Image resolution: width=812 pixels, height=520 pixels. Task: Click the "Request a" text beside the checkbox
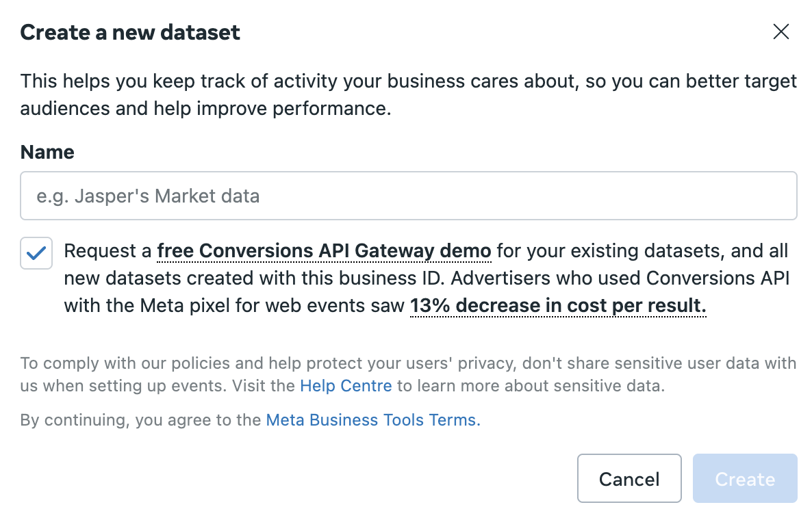coord(108,251)
